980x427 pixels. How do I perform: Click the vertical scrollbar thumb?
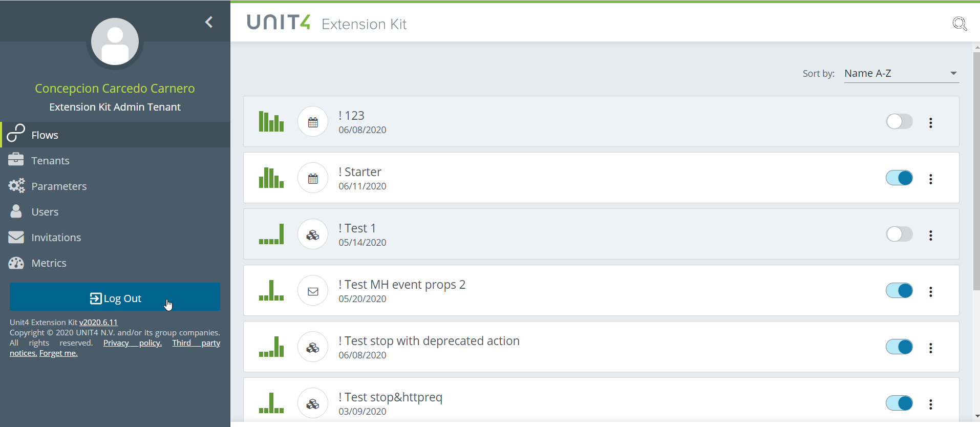976,170
